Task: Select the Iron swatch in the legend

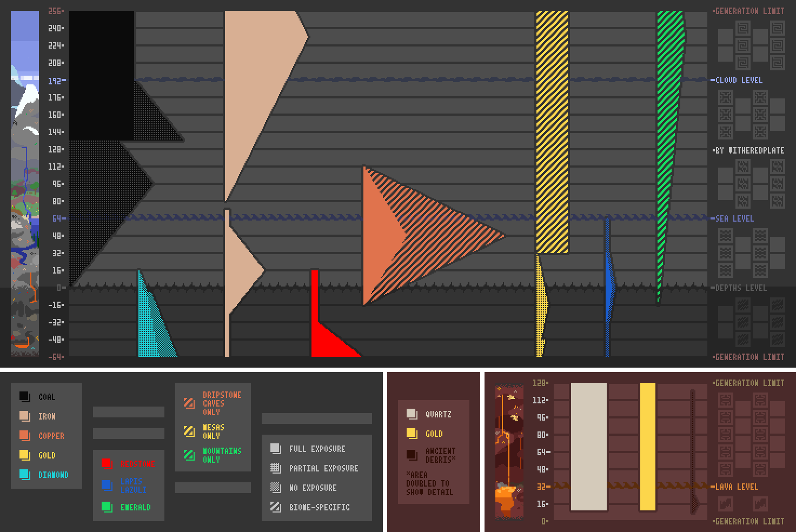Action: click(x=24, y=416)
